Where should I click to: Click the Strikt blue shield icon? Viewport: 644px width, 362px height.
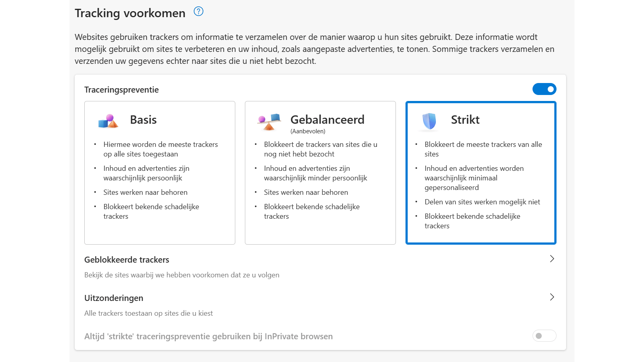tap(429, 121)
